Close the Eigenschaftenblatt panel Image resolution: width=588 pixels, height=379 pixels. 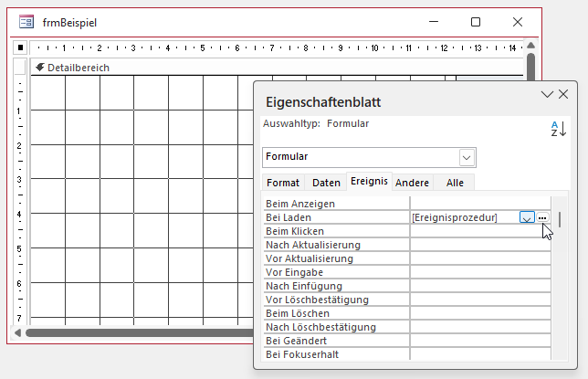564,94
